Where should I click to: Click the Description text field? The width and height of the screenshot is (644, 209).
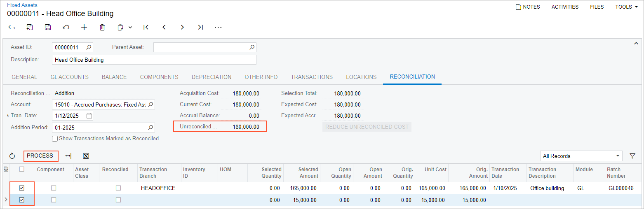(x=154, y=60)
